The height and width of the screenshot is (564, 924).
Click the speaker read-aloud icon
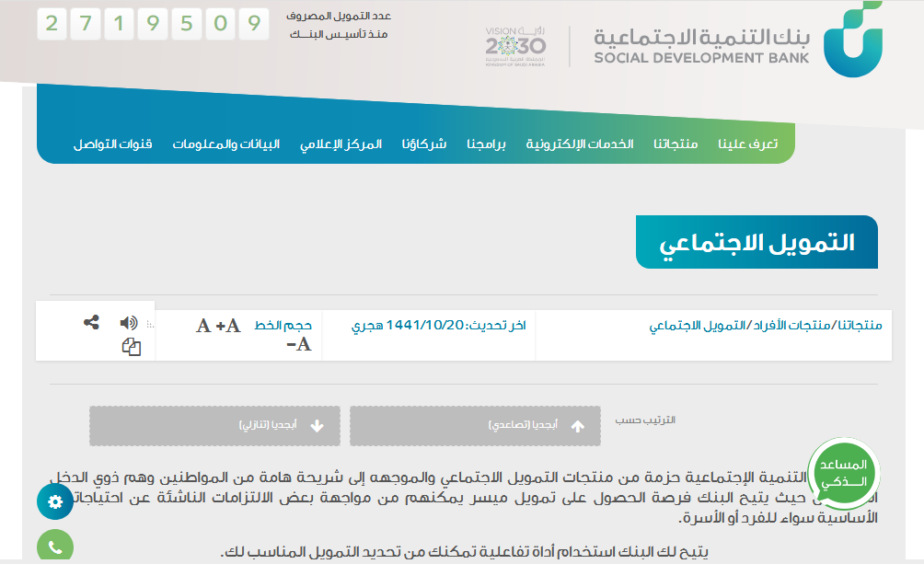pyautogui.click(x=129, y=323)
